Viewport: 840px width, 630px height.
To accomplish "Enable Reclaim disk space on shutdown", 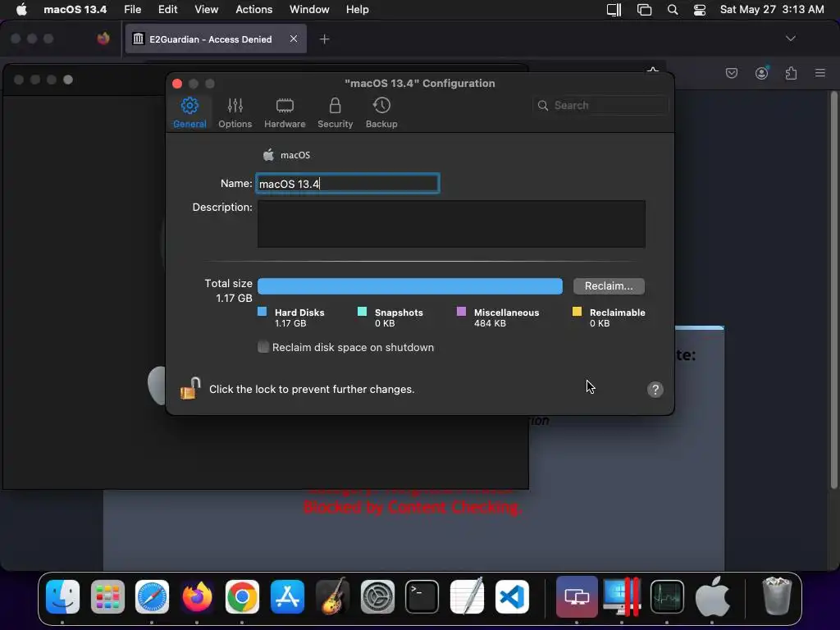I will [263, 347].
